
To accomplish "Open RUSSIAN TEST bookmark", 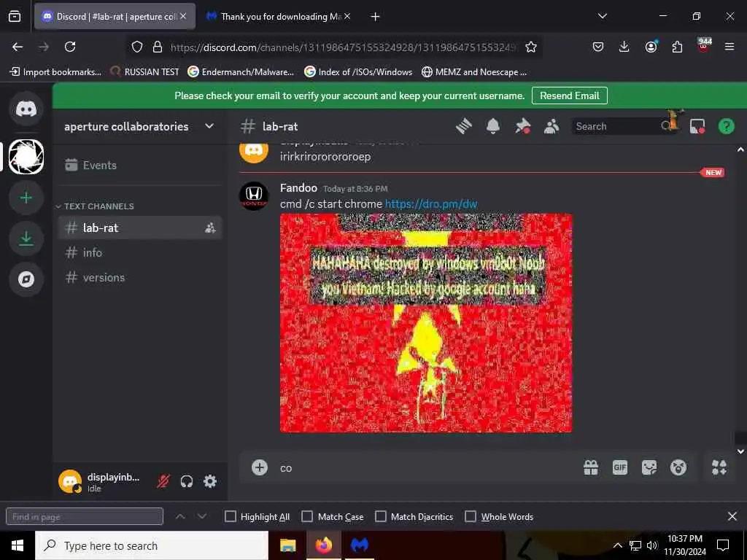I will (x=144, y=72).
